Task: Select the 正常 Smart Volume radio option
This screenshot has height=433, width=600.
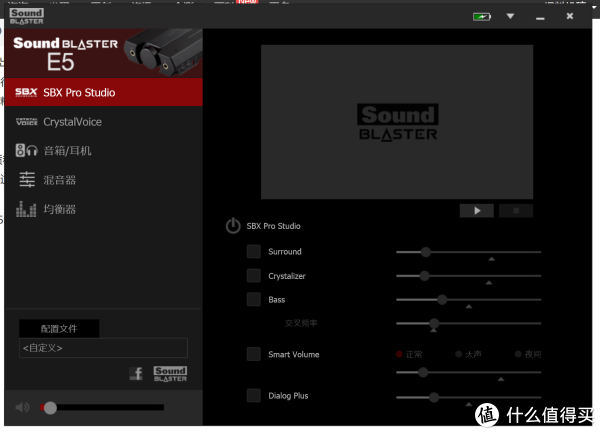Action: point(400,354)
